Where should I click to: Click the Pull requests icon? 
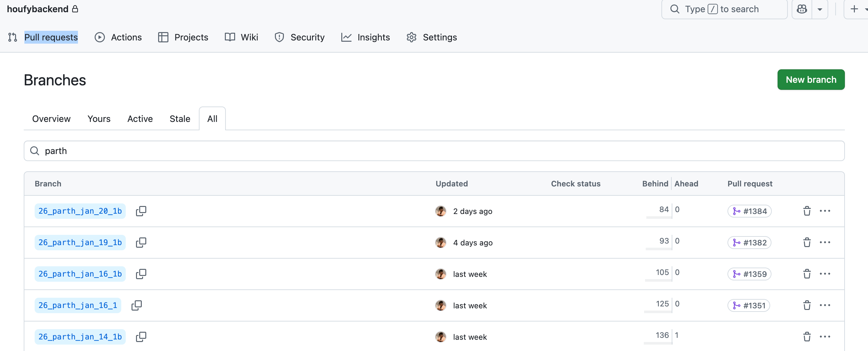pos(13,37)
